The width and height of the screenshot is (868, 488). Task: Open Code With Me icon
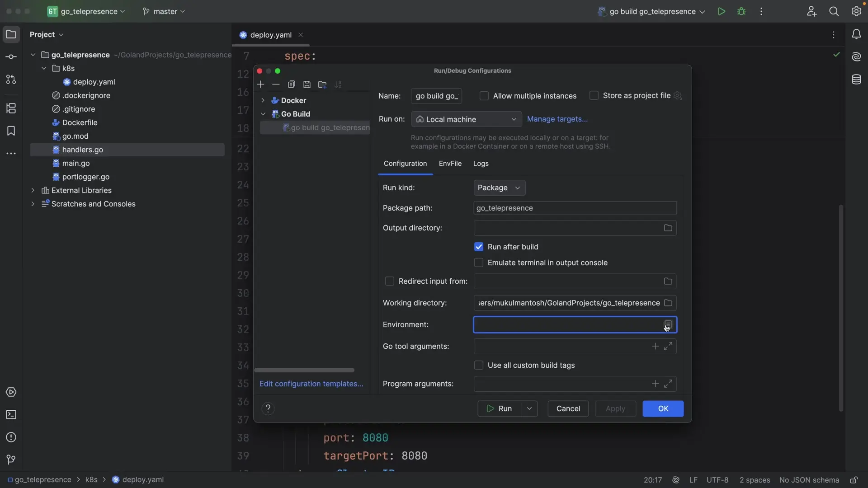coord(812,12)
